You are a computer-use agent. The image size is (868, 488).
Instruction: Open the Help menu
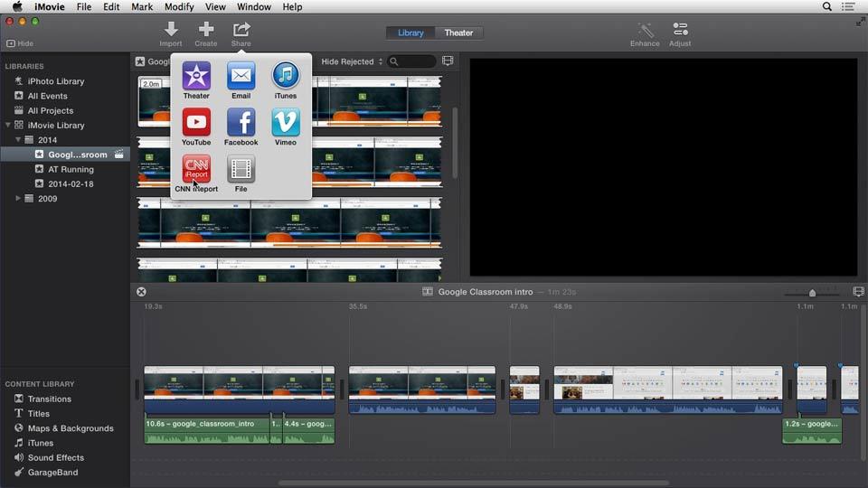pyautogui.click(x=292, y=6)
